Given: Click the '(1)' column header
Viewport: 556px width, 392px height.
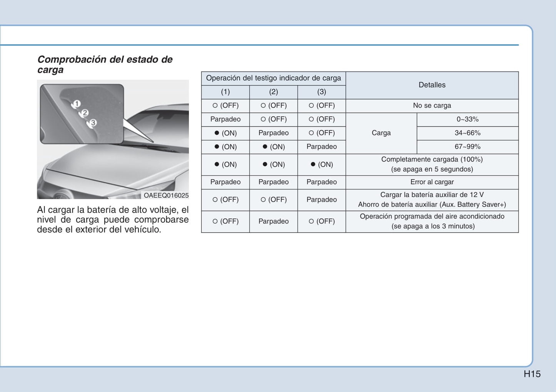Looking at the screenshot, I should 225,92.
